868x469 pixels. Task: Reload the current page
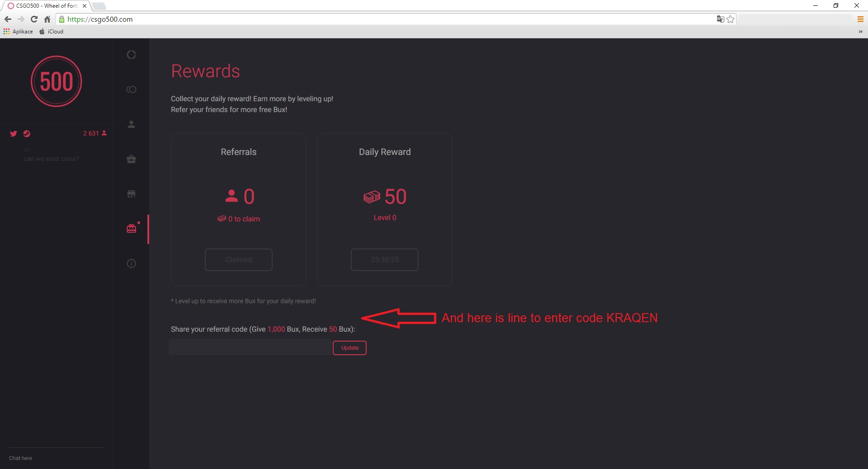[34, 19]
